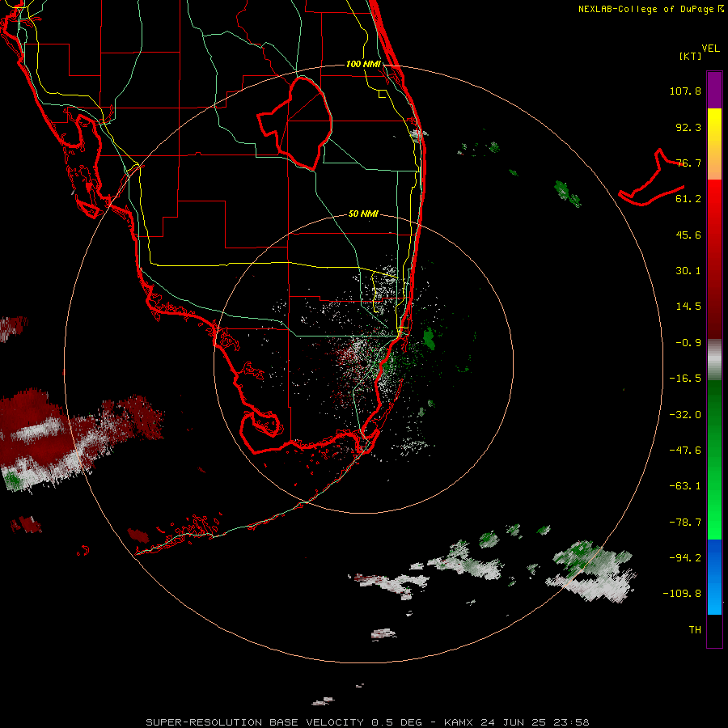Pick the purple segment of the color bar
This screenshot has height=728, width=728.
(714, 90)
